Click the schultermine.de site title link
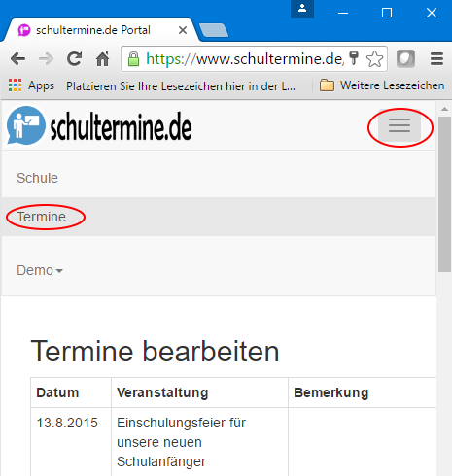 pos(121,126)
